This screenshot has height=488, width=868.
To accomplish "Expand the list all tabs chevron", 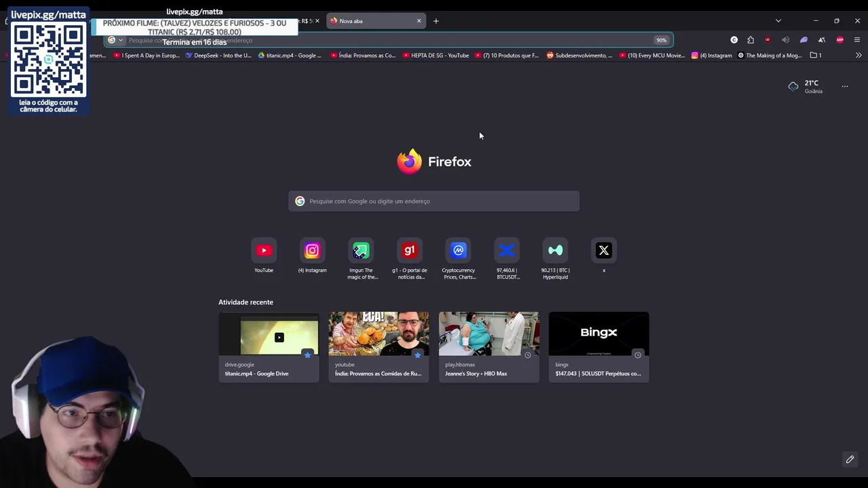I will (778, 21).
